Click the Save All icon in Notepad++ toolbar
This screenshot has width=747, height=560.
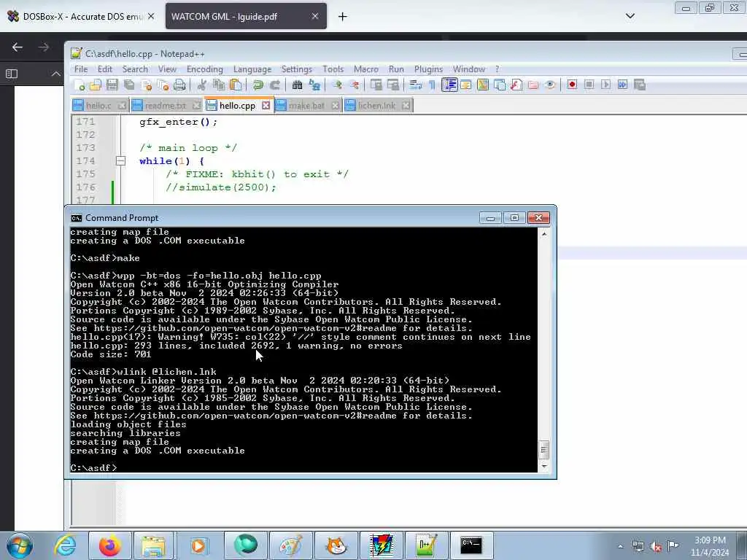point(129,85)
